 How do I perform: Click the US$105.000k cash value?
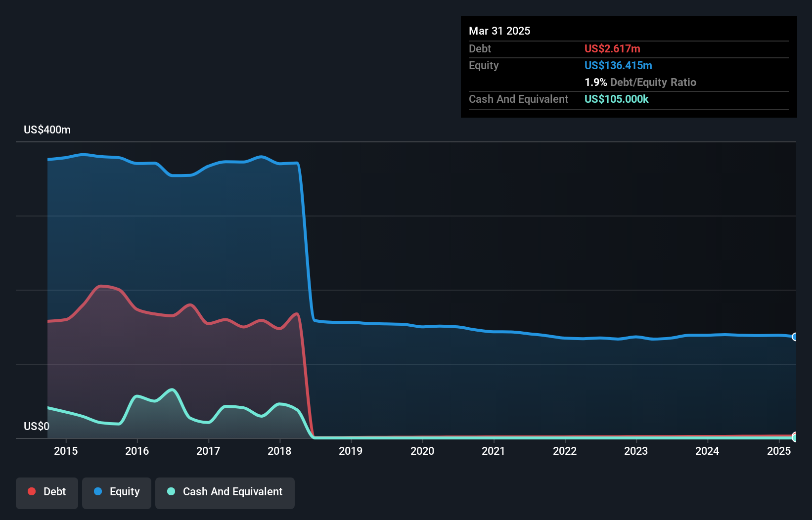click(616, 99)
